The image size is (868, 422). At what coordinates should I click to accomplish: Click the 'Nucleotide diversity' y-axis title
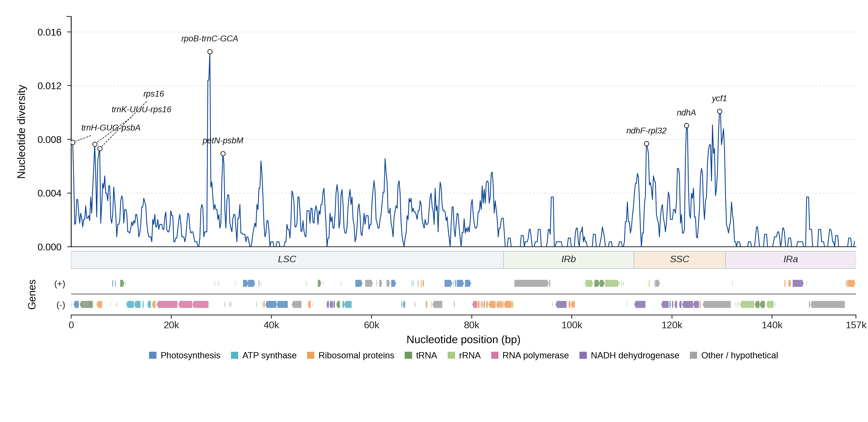click(x=21, y=132)
